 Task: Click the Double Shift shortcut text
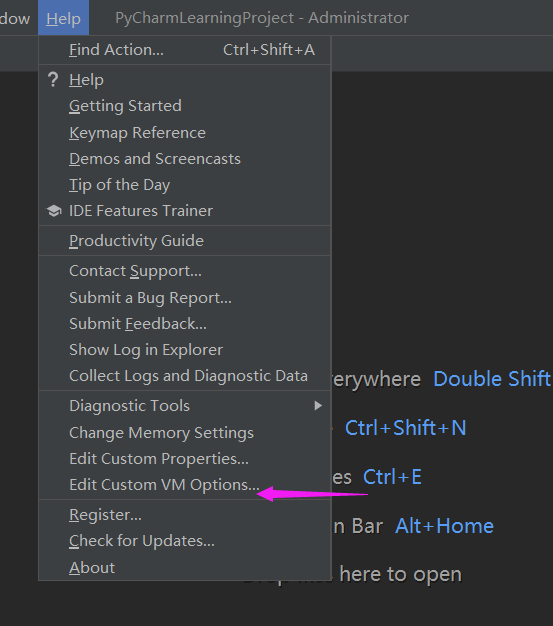(492, 379)
